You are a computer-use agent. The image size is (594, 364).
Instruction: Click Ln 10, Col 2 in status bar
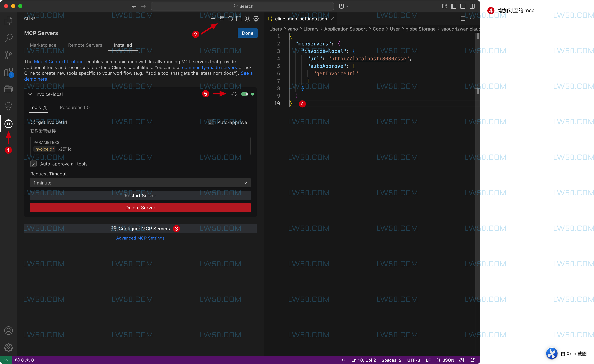click(x=363, y=360)
